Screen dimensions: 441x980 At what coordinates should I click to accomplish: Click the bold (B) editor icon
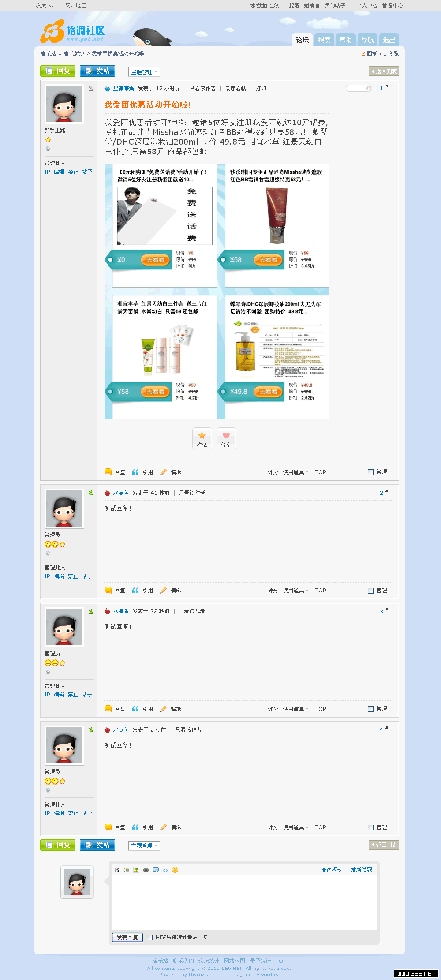pyautogui.click(x=117, y=870)
